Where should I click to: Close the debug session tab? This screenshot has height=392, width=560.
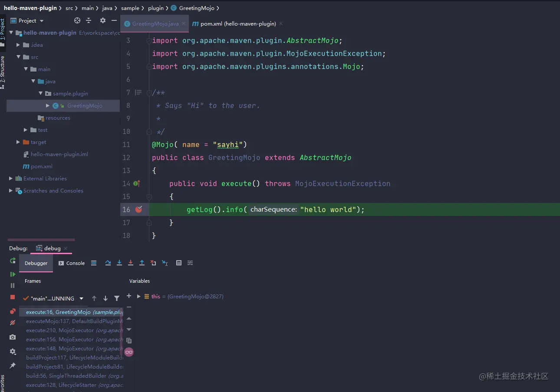[66, 248]
